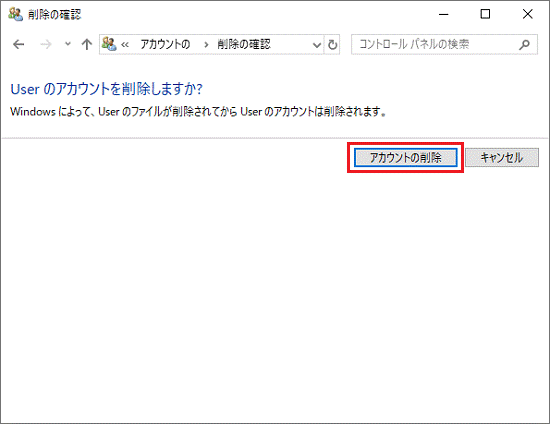
Task: Select 削除の確認 breadcrumb in address bar
Action: (244, 44)
